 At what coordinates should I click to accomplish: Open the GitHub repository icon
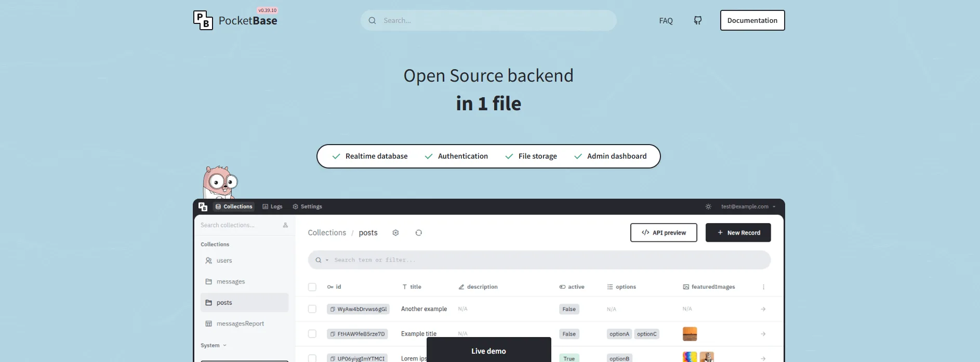click(x=698, y=20)
